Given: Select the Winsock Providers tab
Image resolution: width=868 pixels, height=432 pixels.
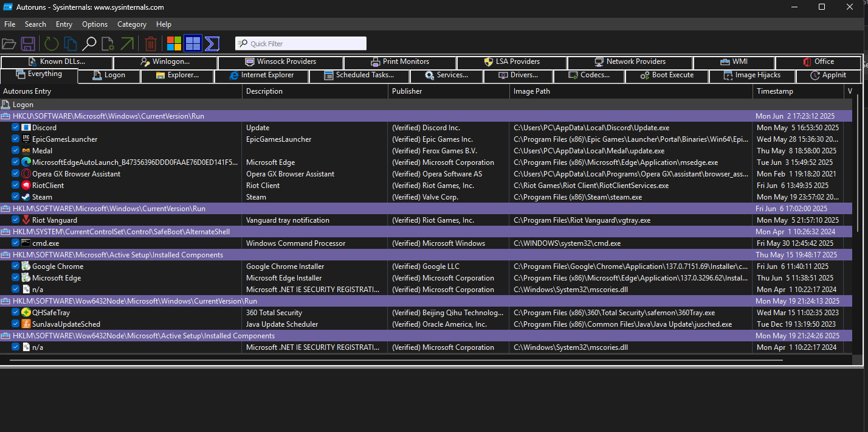Looking at the screenshot, I should point(281,62).
